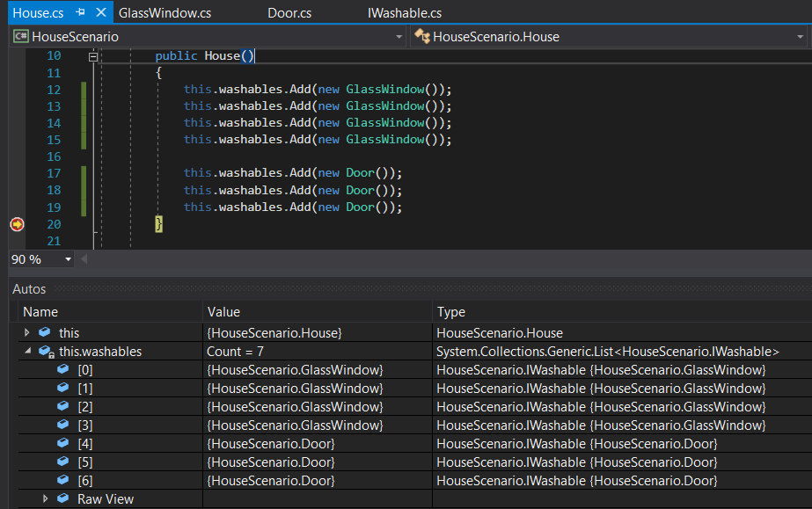Pin the House.cs tab
Screen dimensions: 812x509
coord(80,12)
